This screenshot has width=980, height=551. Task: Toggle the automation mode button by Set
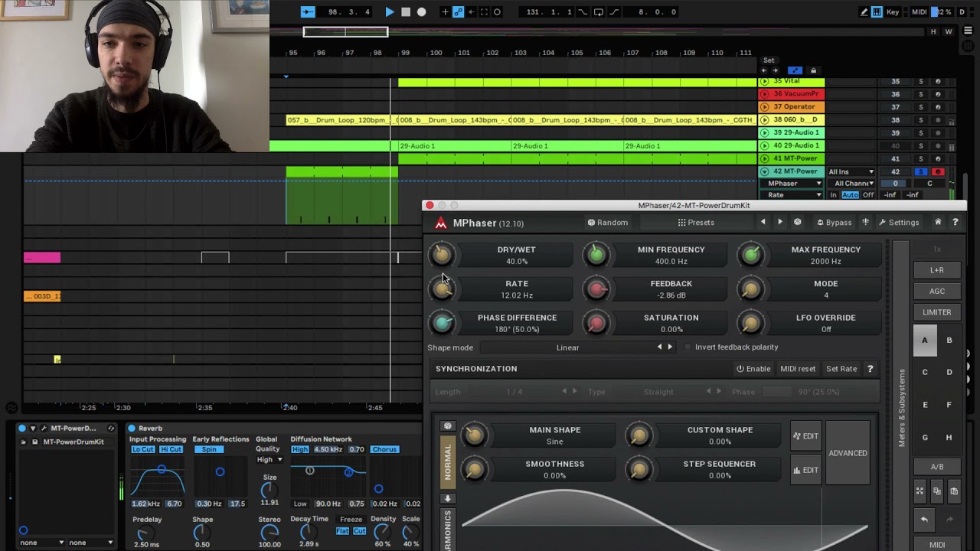795,70
